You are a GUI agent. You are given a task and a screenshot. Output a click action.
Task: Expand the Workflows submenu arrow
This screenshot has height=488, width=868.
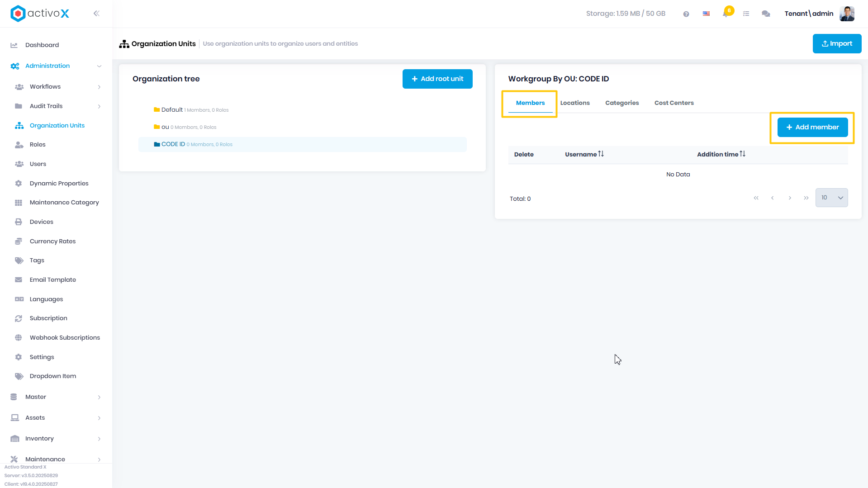pos(99,87)
